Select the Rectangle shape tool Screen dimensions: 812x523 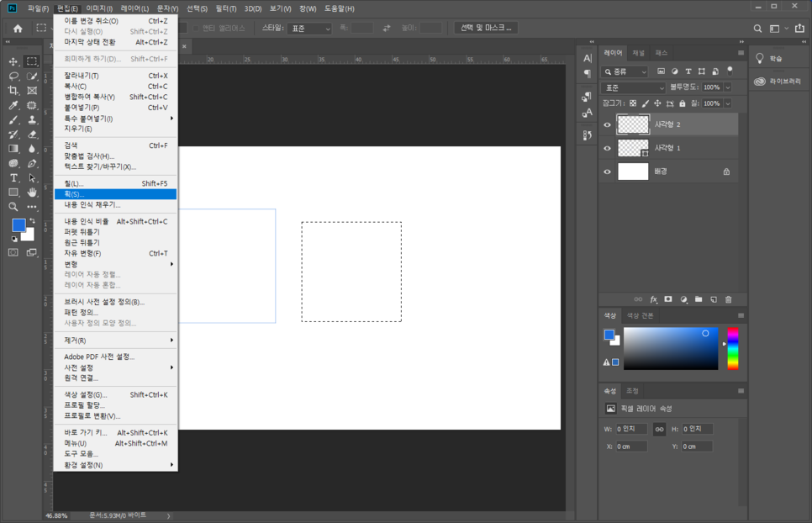point(13,193)
